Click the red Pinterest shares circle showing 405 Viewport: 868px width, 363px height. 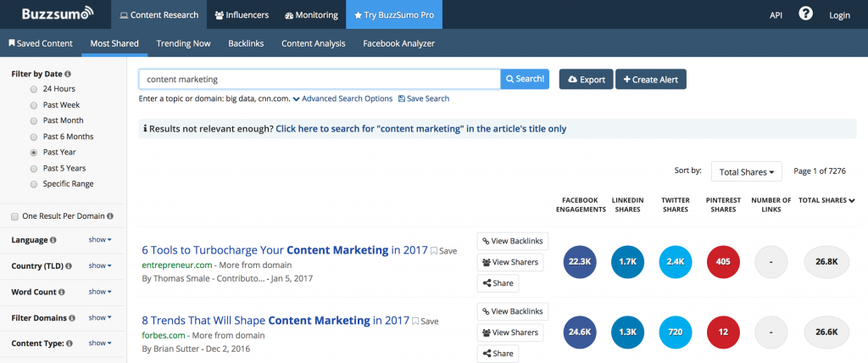click(x=723, y=260)
